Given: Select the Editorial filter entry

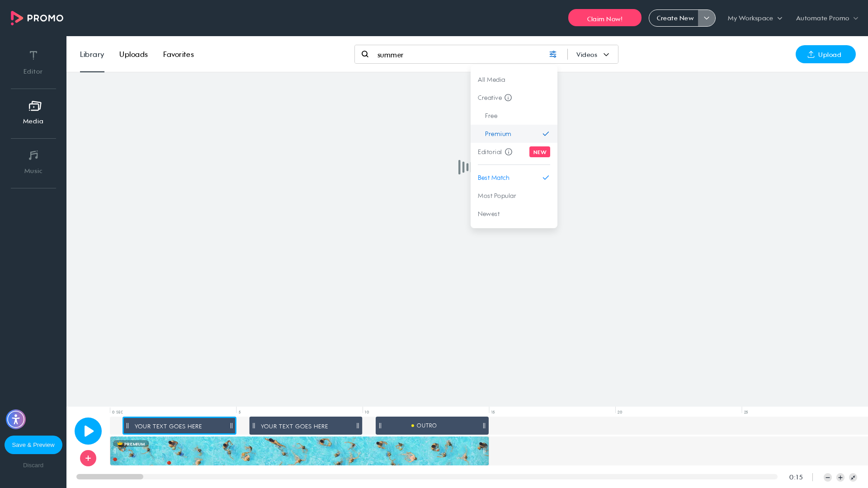Looking at the screenshot, I should point(490,152).
